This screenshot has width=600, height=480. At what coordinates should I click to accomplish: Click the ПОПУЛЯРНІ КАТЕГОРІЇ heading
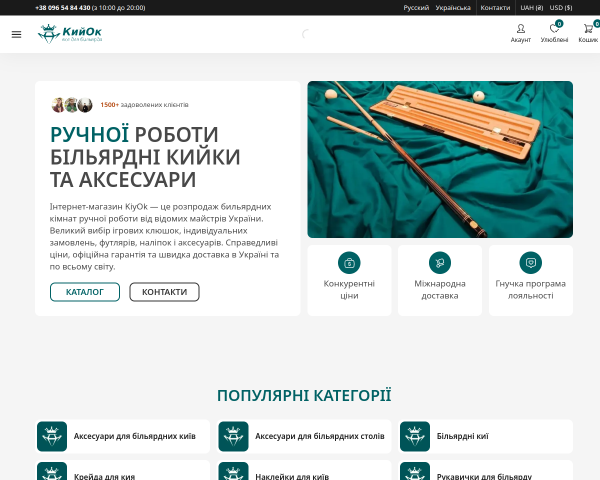tap(304, 396)
